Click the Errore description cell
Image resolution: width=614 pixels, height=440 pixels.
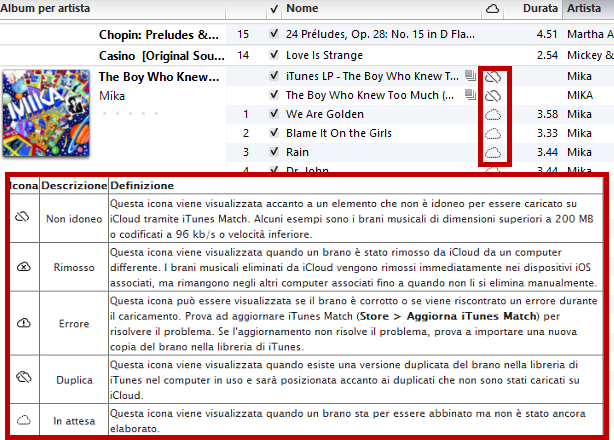point(74,324)
